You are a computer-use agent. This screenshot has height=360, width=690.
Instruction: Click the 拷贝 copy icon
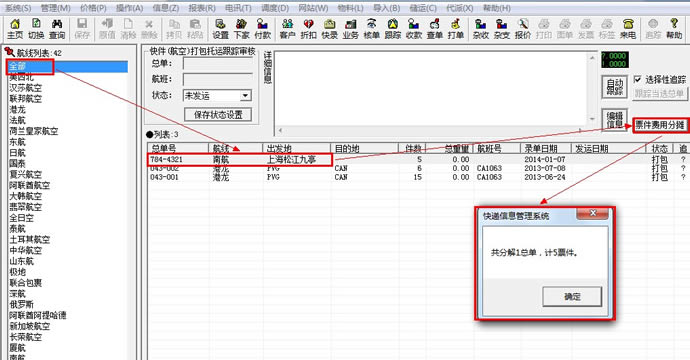pos(174,29)
